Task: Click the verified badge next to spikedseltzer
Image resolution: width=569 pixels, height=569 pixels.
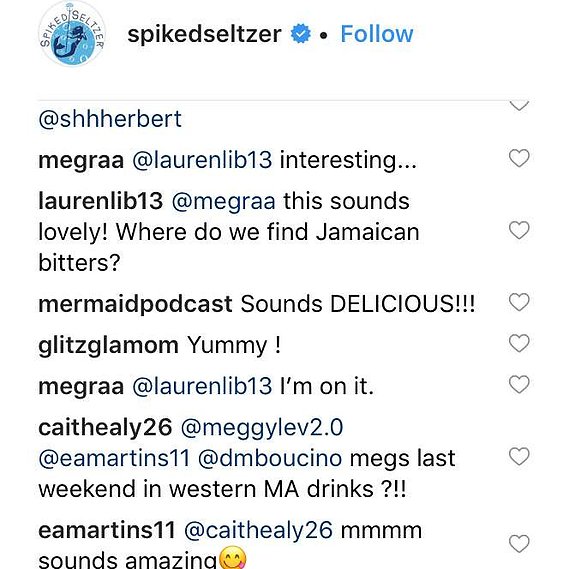Action: [x=300, y=34]
